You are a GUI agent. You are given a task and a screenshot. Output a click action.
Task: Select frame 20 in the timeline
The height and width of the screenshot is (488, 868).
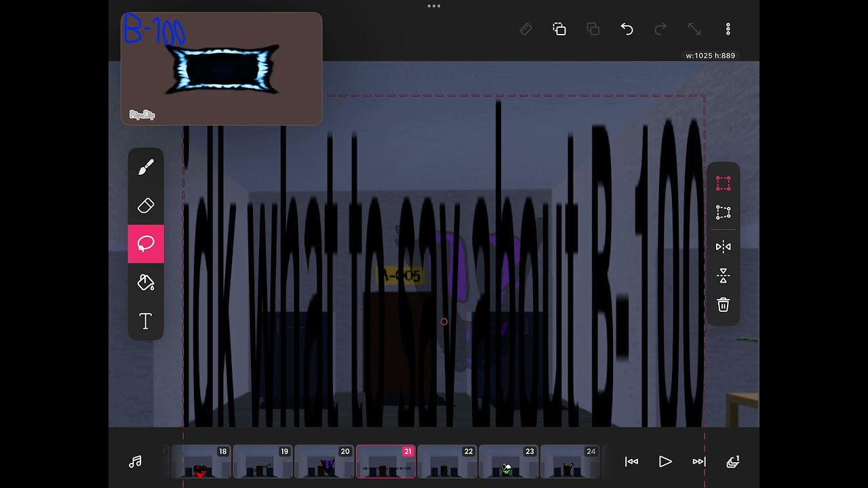click(324, 462)
